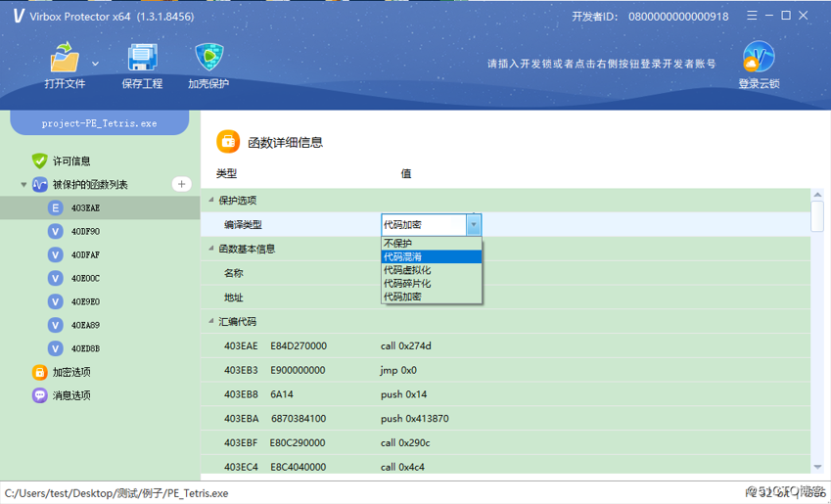Select the project-PE_Tetris.exe tab
The height and width of the screenshot is (504, 831).
click(x=100, y=123)
